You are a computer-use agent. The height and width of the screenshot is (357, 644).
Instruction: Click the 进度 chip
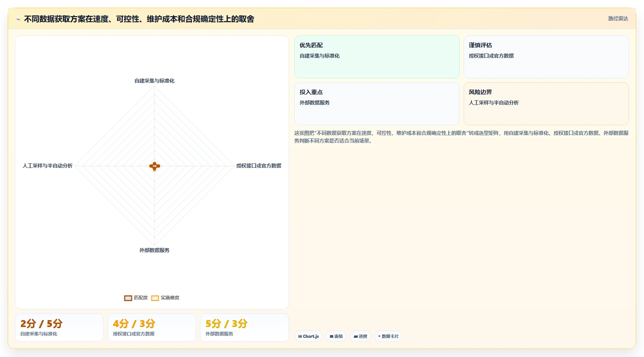point(360,336)
